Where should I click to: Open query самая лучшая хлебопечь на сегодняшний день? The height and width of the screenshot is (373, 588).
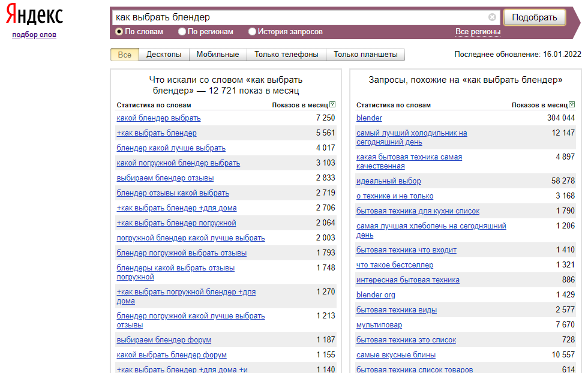click(431, 230)
